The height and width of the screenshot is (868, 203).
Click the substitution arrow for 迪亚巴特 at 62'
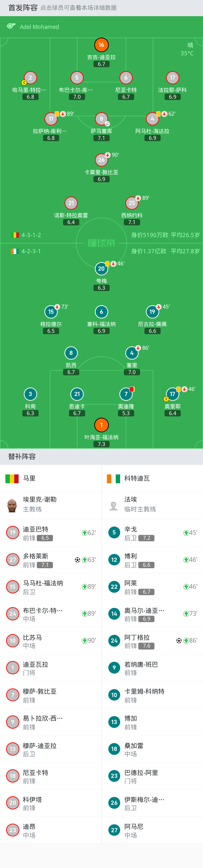[x=85, y=533]
